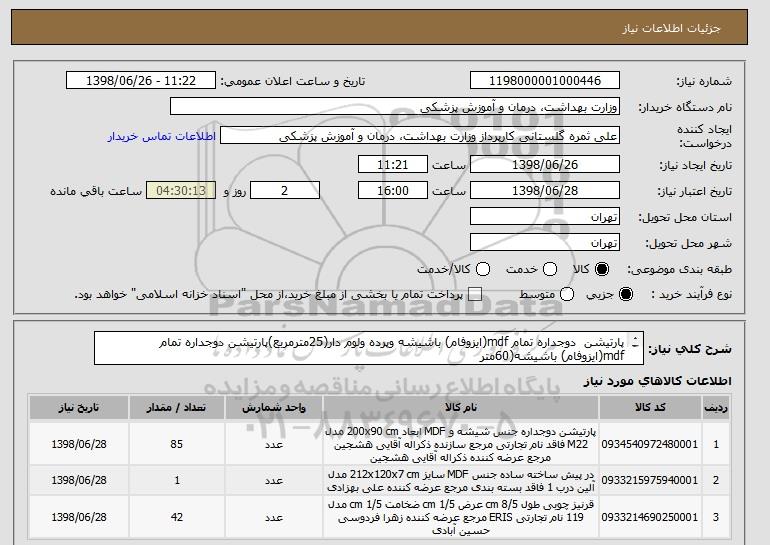Viewport: 770px width, 545px height.
Task: Select the خدمت radio button
Action: 550,269
